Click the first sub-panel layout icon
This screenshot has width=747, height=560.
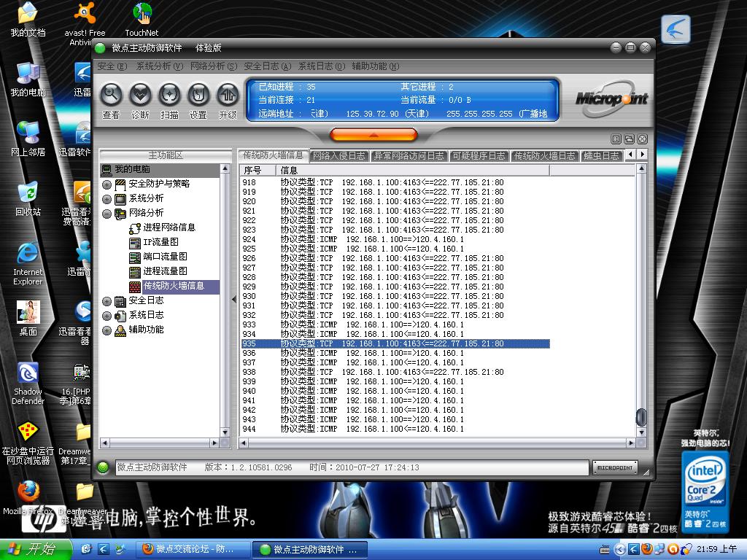[x=616, y=139]
